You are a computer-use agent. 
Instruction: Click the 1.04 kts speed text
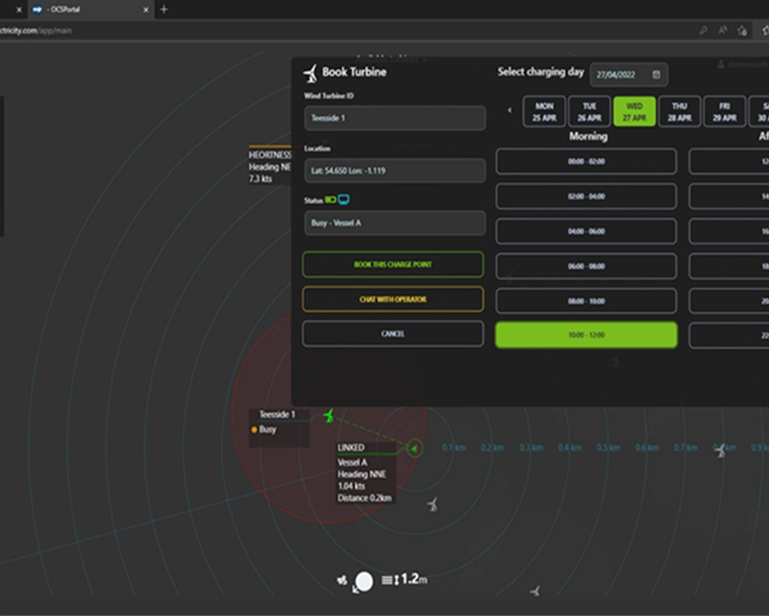coord(351,486)
